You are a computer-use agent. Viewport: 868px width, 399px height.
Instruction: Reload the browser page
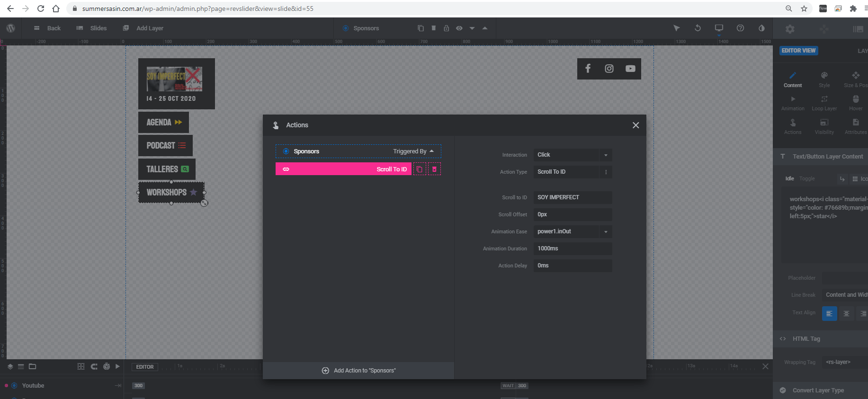click(41, 9)
